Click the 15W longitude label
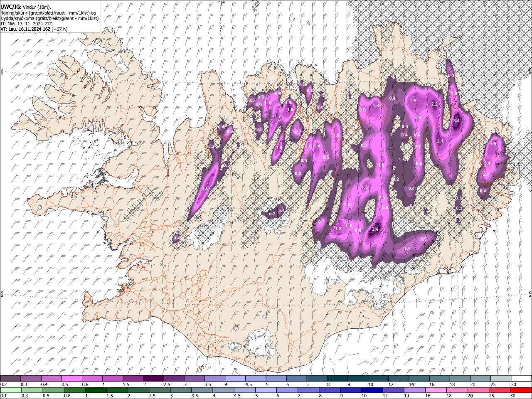This screenshot has height=399, width=532. point(440,2)
